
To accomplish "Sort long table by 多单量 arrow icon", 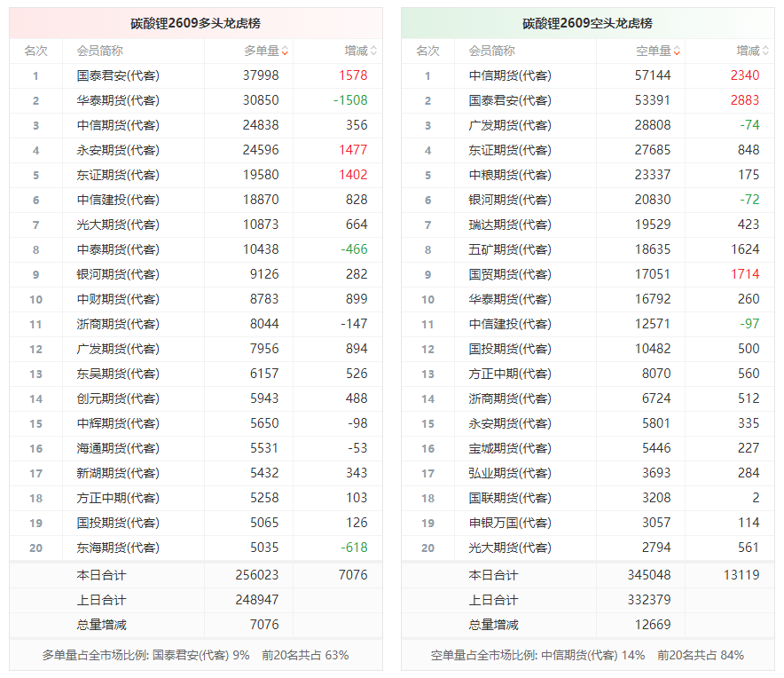I will [285, 51].
